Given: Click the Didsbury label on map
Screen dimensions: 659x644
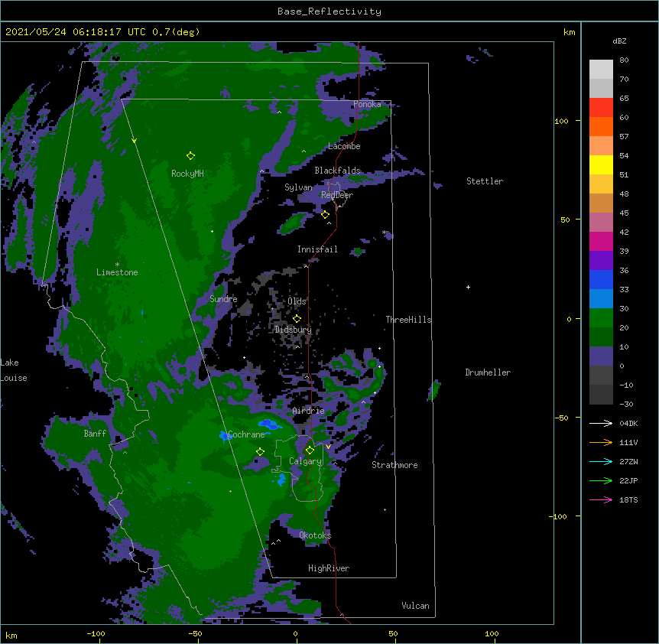Looking at the screenshot, I should pyautogui.click(x=294, y=330).
